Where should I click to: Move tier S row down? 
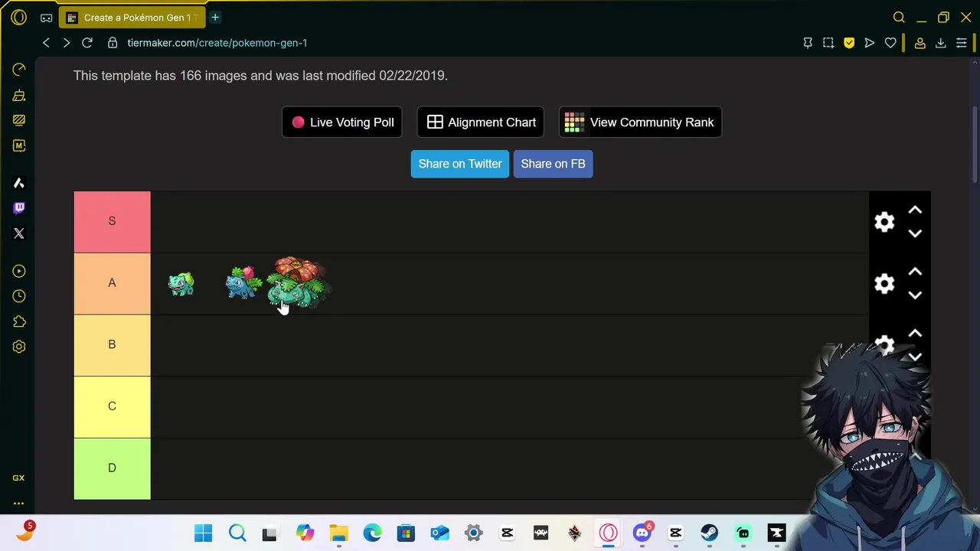point(915,233)
